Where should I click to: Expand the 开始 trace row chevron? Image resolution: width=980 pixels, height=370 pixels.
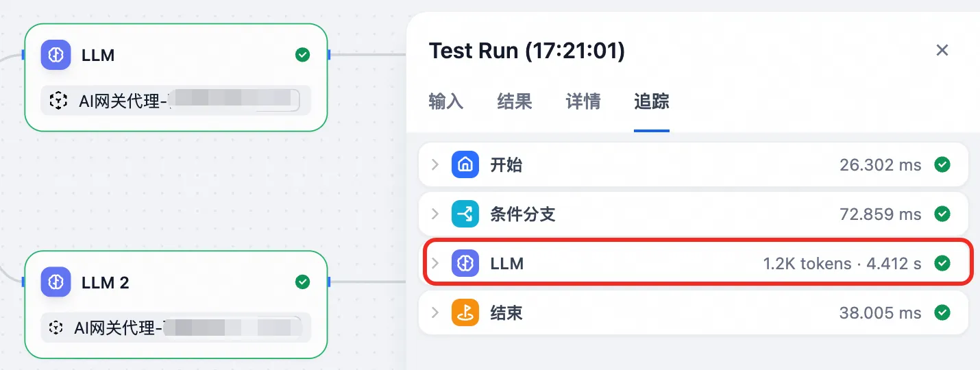pos(434,164)
